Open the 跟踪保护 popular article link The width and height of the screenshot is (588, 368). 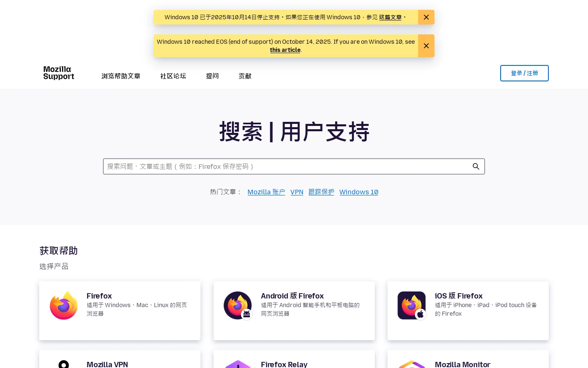[x=321, y=192]
